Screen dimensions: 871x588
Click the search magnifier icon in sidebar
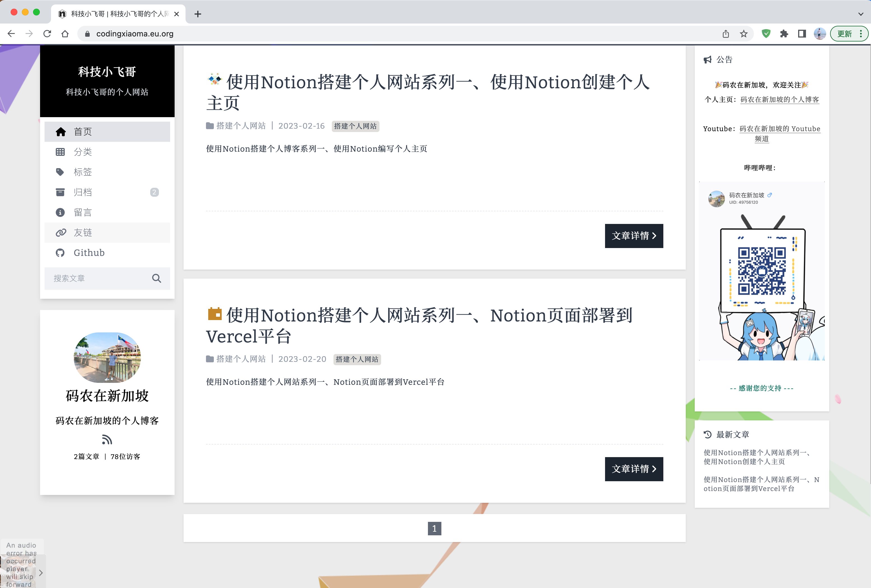157,279
